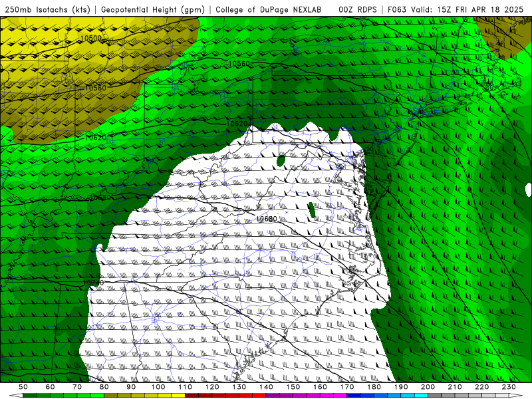This screenshot has width=532, height=399.
Task: Pick the bright magenta swatch just before 170
Action: click(340, 396)
